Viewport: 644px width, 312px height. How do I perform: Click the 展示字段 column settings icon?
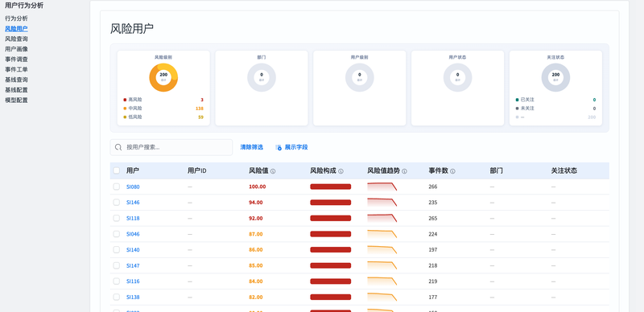click(x=279, y=147)
